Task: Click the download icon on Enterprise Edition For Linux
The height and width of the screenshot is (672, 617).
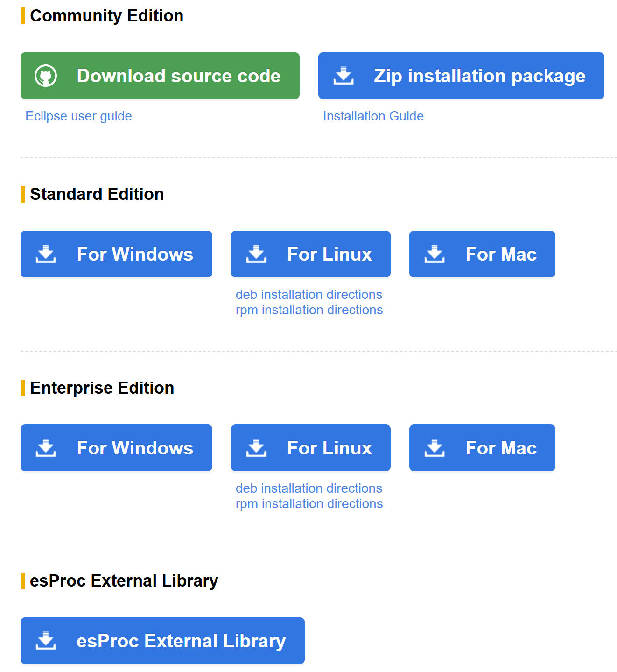Action: point(256,448)
